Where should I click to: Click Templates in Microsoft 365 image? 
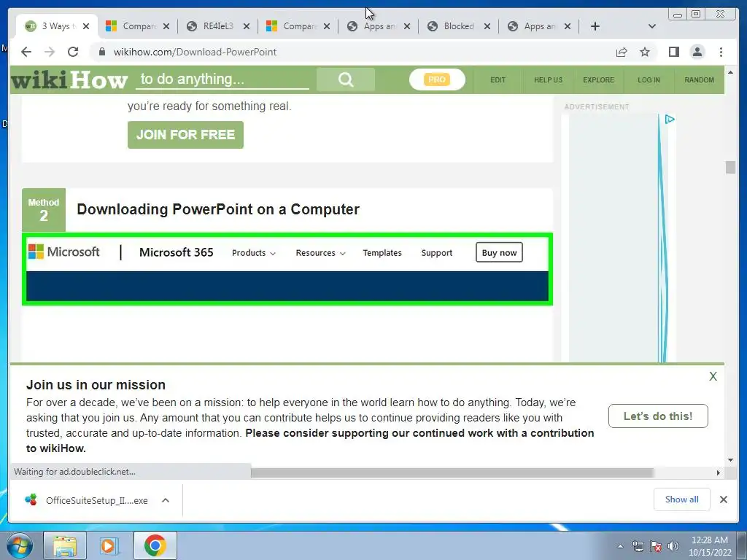(x=382, y=253)
